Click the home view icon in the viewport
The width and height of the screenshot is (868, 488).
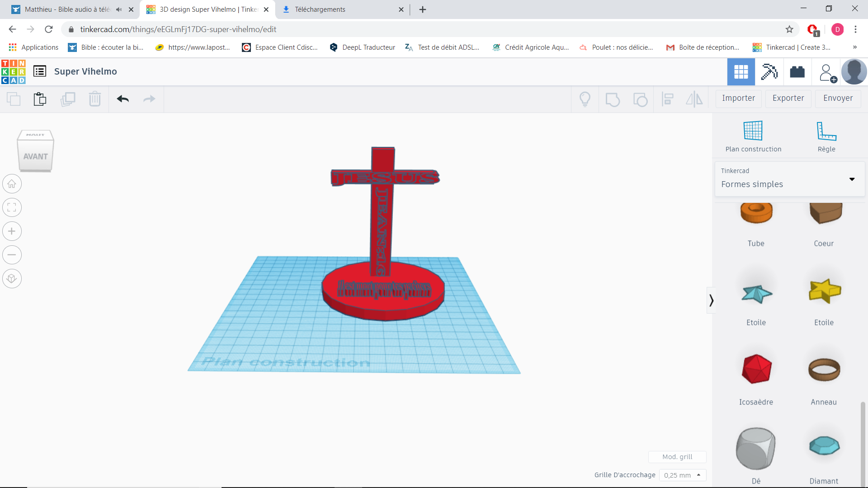(x=12, y=183)
